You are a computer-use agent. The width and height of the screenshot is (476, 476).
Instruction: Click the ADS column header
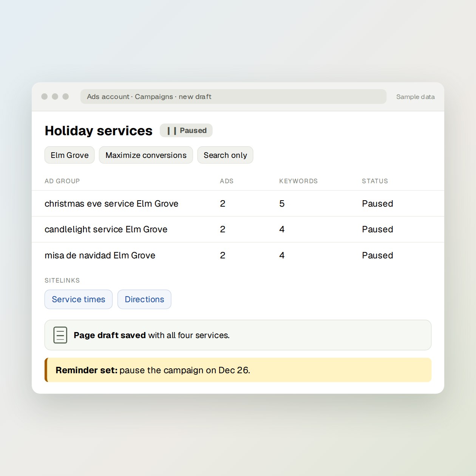(227, 181)
